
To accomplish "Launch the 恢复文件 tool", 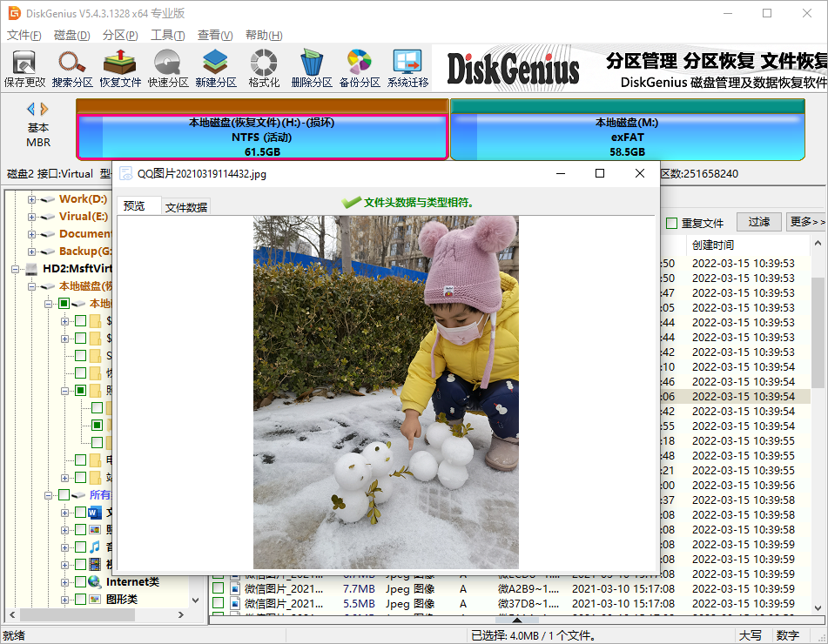I will [x=120, y=68].
